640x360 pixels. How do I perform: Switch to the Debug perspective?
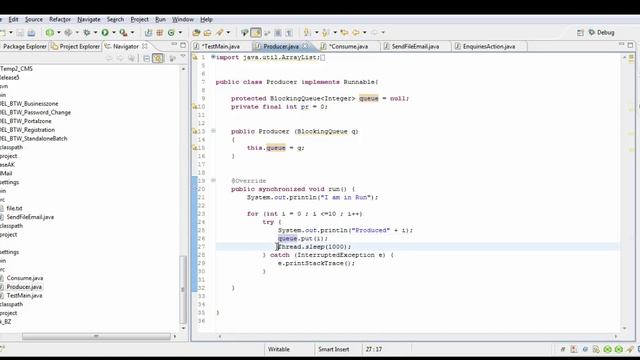coord(602,33)
